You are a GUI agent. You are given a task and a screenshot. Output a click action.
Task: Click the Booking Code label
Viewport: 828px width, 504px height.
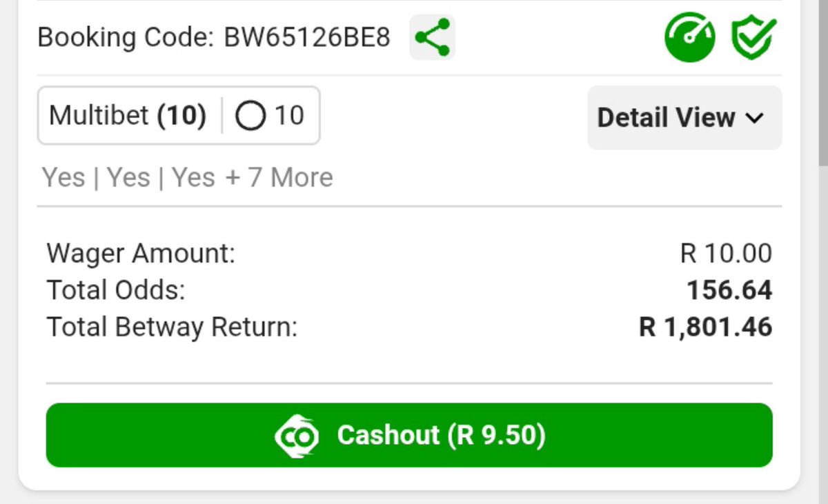126,37
